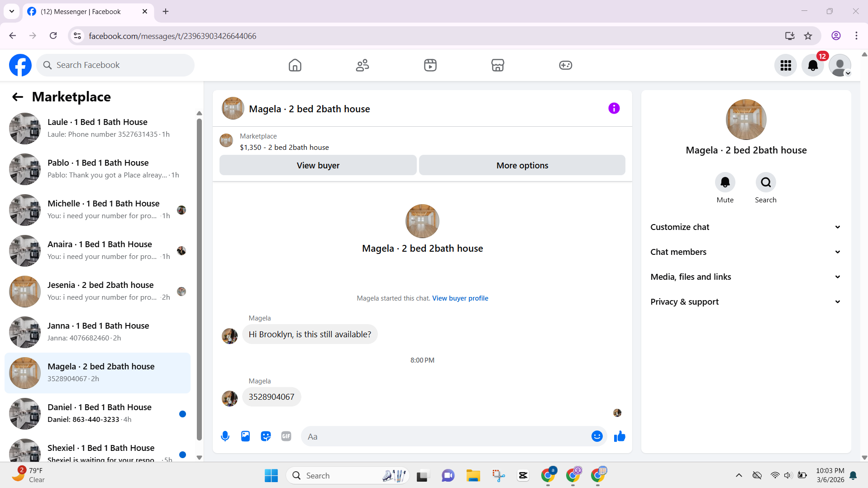
Task: Open the weather widget 79°F Clear
Action: click(29, 475)
